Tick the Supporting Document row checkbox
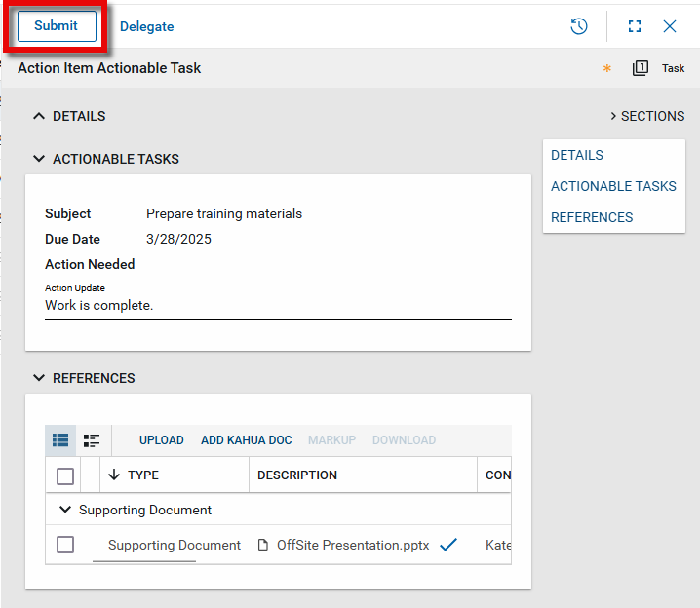Screen dimensions: 700x608 pos(65,545)
